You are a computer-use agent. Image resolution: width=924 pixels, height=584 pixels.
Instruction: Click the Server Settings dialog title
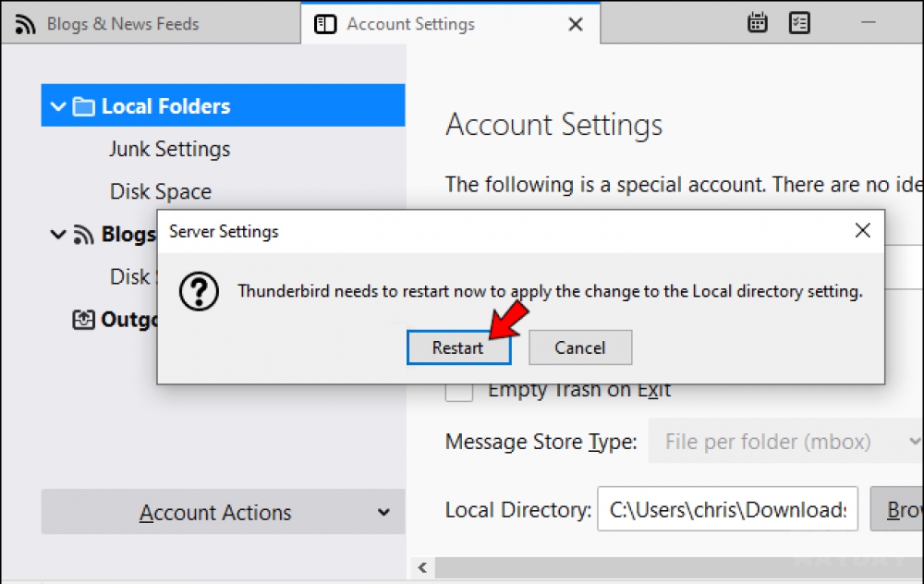(224, 232)
